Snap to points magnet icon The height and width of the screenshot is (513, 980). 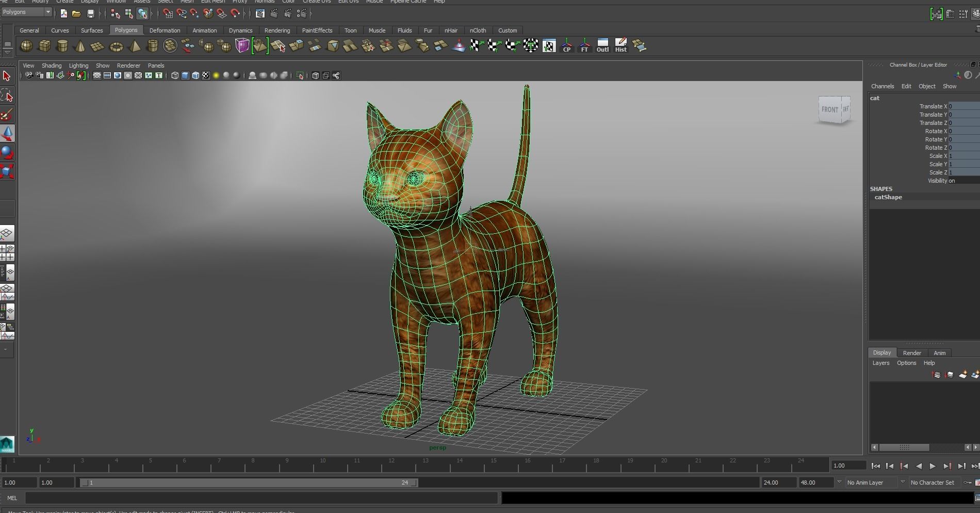coord(194,13)
